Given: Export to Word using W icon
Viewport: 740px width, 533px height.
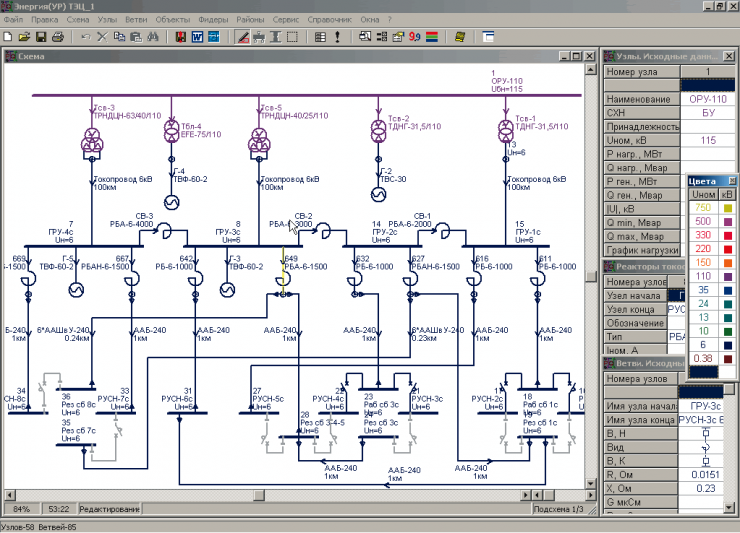Looking at the screenshot, I should click(197, 37).
